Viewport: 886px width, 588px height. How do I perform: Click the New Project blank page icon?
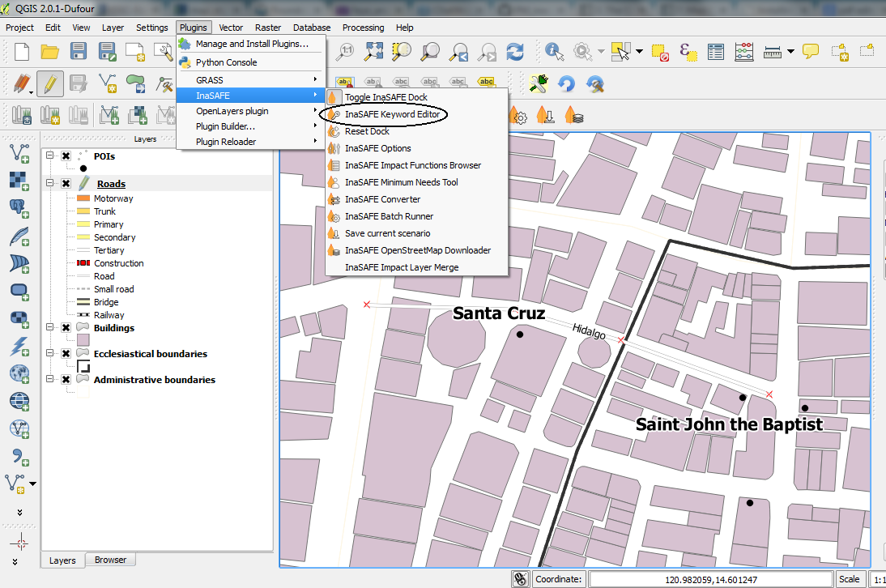pyautogui.click(x=22, y=52)
